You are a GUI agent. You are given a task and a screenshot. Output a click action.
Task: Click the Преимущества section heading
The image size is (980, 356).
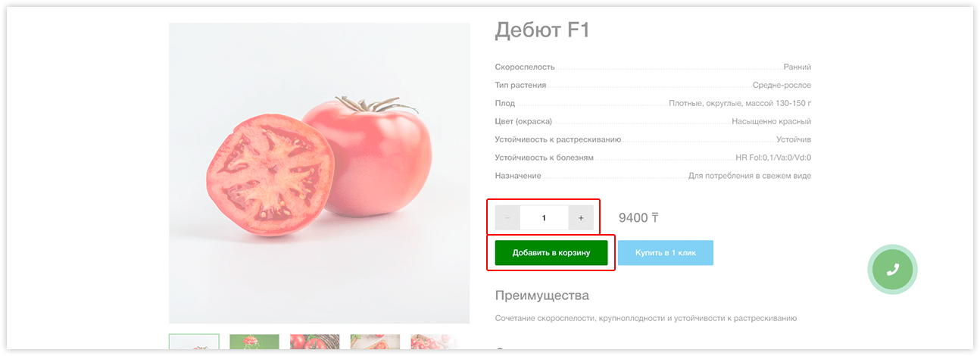542,295
